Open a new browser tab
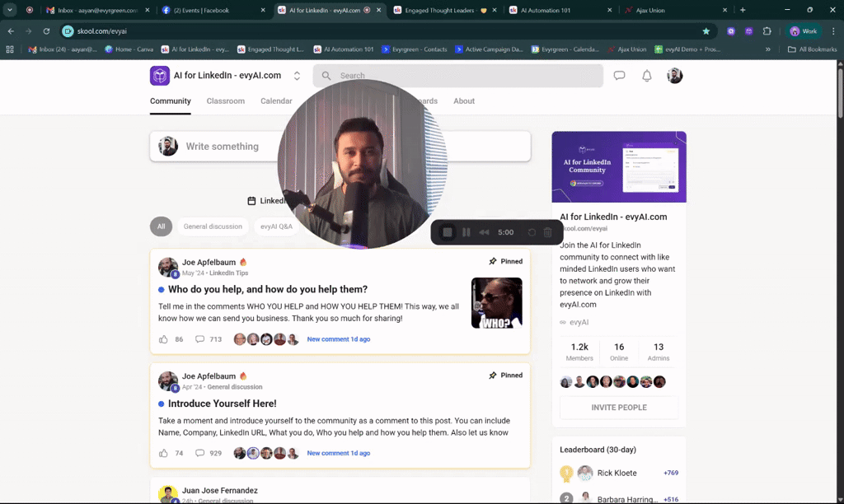 click(x=743, y=10)
